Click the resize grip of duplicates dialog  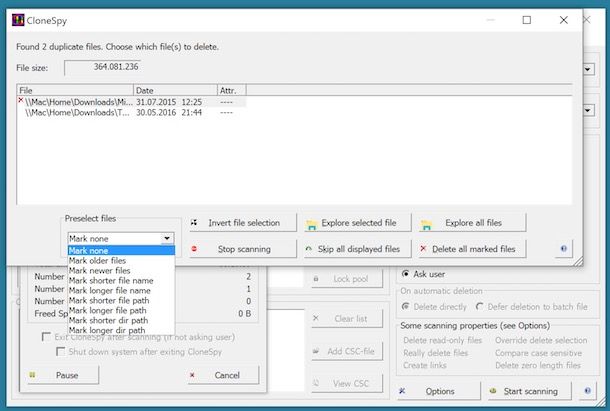(578, 262)
